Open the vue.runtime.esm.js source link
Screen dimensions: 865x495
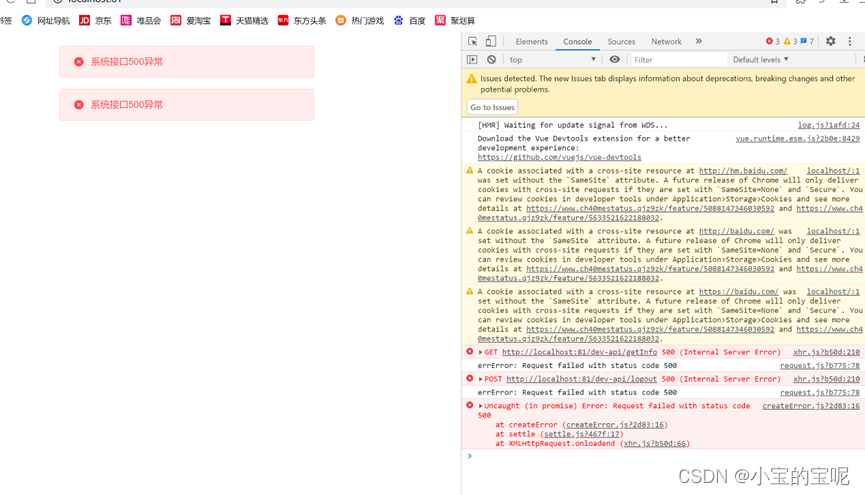pos(798,139)
